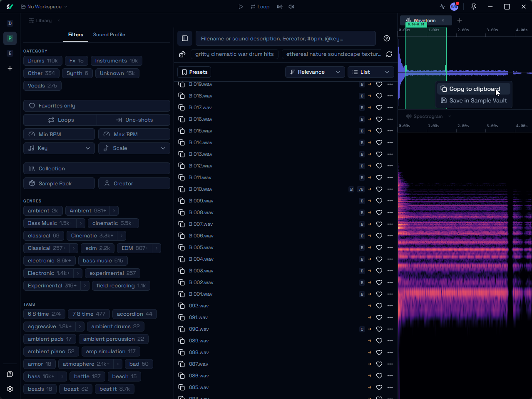Click the Max BPM field

134,134
